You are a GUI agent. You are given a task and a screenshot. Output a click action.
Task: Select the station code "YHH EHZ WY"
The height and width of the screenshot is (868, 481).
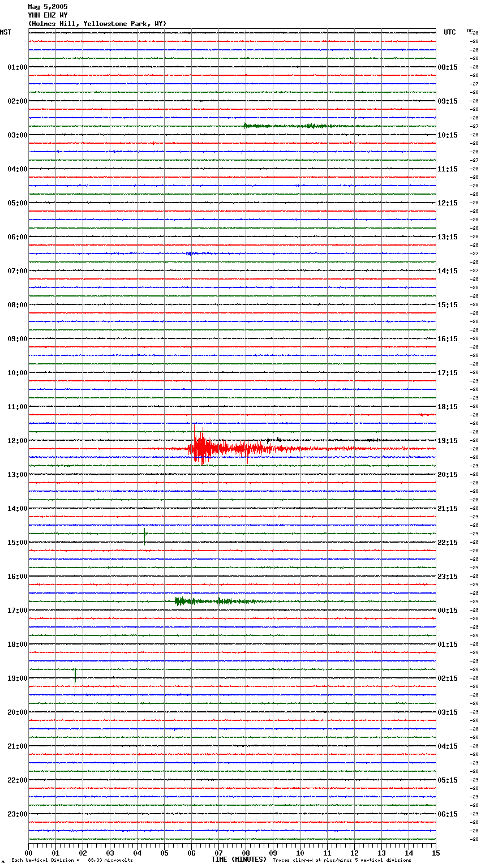(x=48, y=15)
